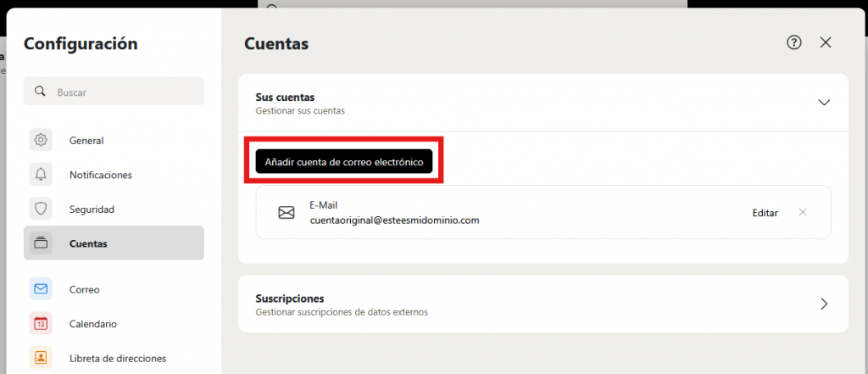
Task: Click the blue Correo envelope icon
Action: [x=41, y=289]
